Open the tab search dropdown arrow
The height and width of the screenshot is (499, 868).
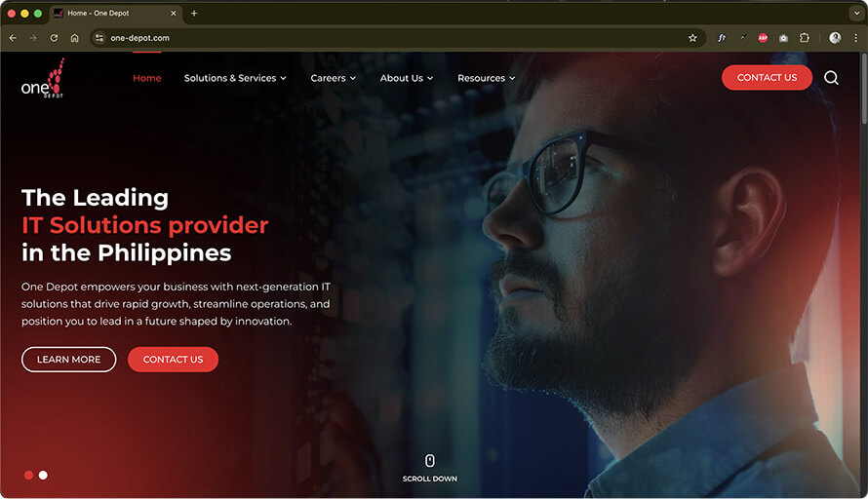tap(856, 14)
